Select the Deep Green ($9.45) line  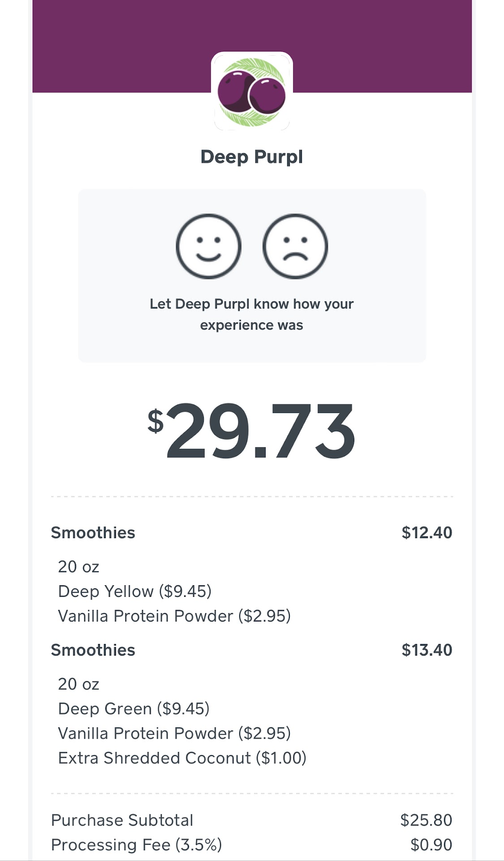point(134,709)
